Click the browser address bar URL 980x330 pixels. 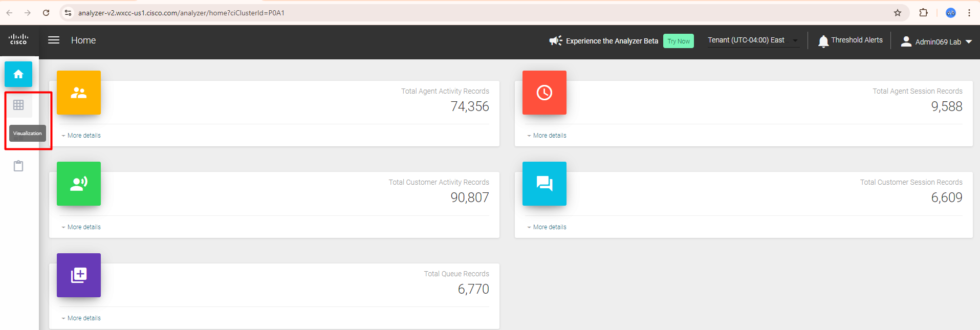(181, 13)
